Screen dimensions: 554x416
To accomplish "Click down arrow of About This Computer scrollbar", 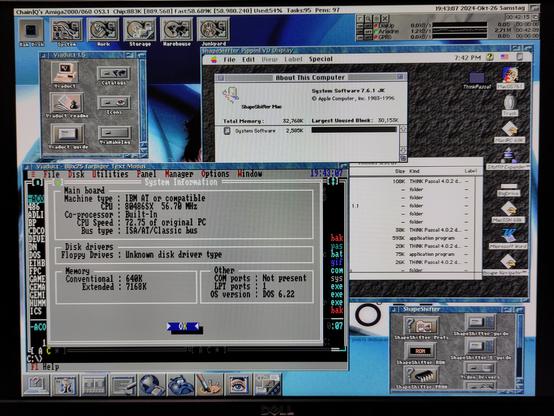I will (x=403, y=151).
